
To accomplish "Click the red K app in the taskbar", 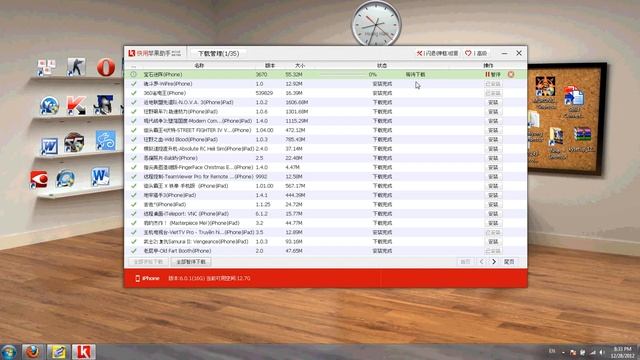I will click(84, 352).
